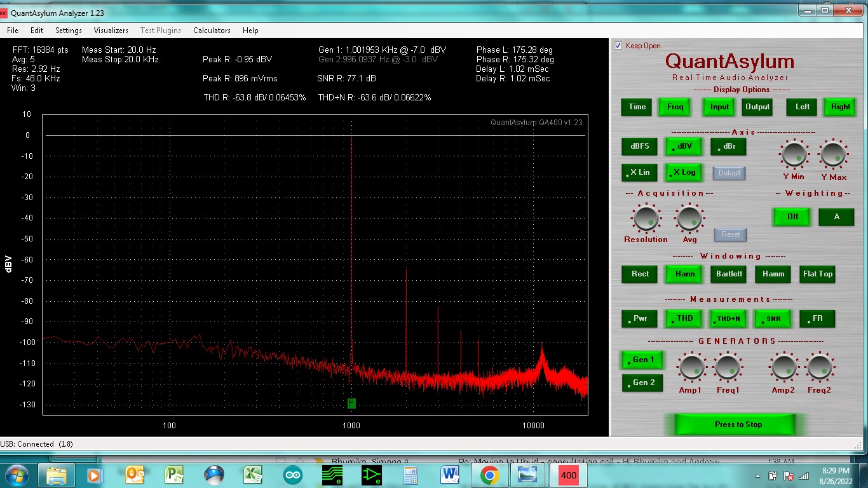This screenshot has width=868, height=488.
Task: Toggle the Freq display button
Action: point(675,107)
